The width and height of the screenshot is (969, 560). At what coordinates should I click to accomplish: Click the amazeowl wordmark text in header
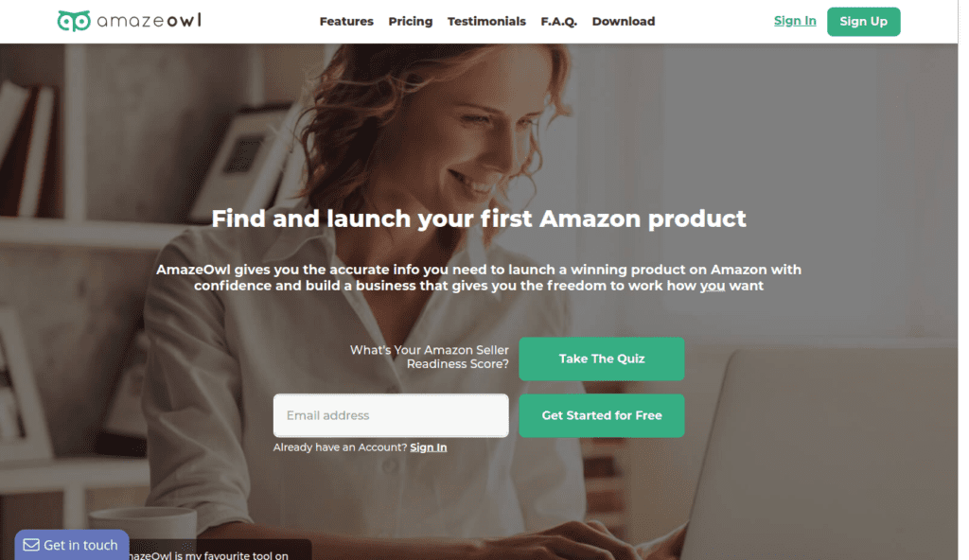149,21
